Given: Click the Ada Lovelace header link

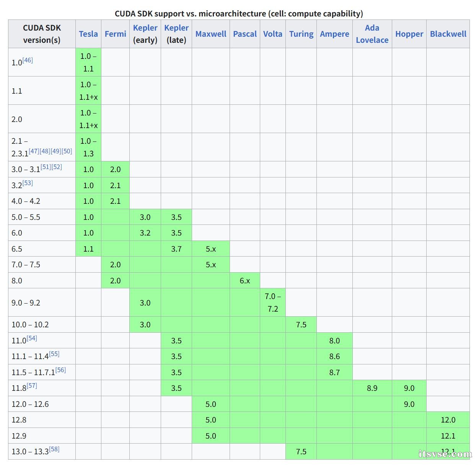Looking at the screenshot, I should pos(372,34).
